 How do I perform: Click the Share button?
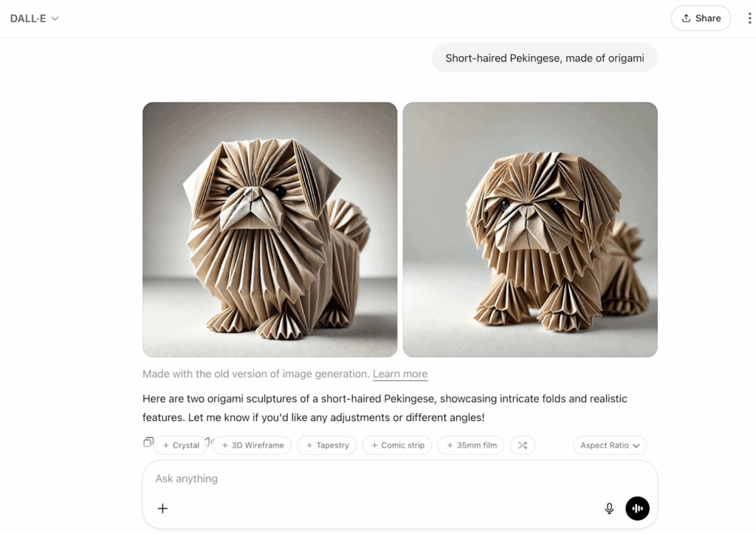point(701,18)
